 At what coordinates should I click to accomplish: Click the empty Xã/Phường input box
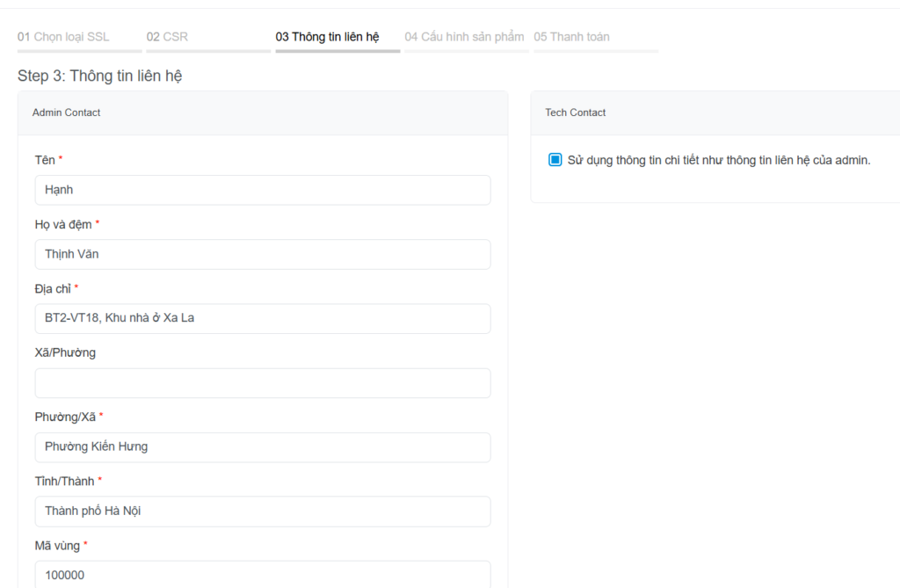263,382
